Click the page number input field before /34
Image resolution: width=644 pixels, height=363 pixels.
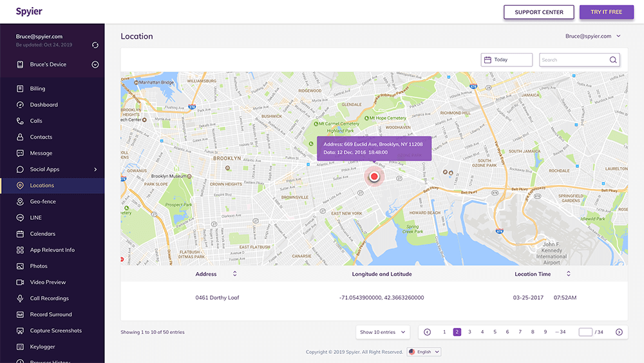(x=585, y=332)
